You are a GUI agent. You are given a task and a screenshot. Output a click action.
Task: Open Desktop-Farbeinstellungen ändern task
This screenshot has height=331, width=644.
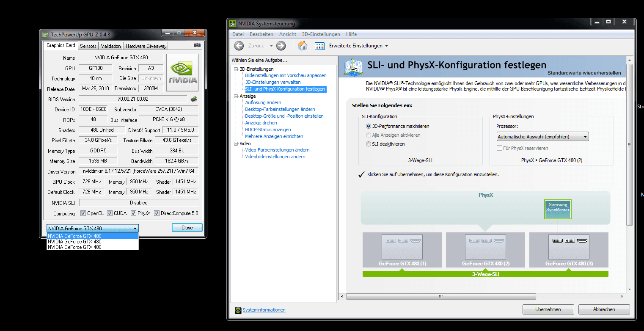pos(280,109)
